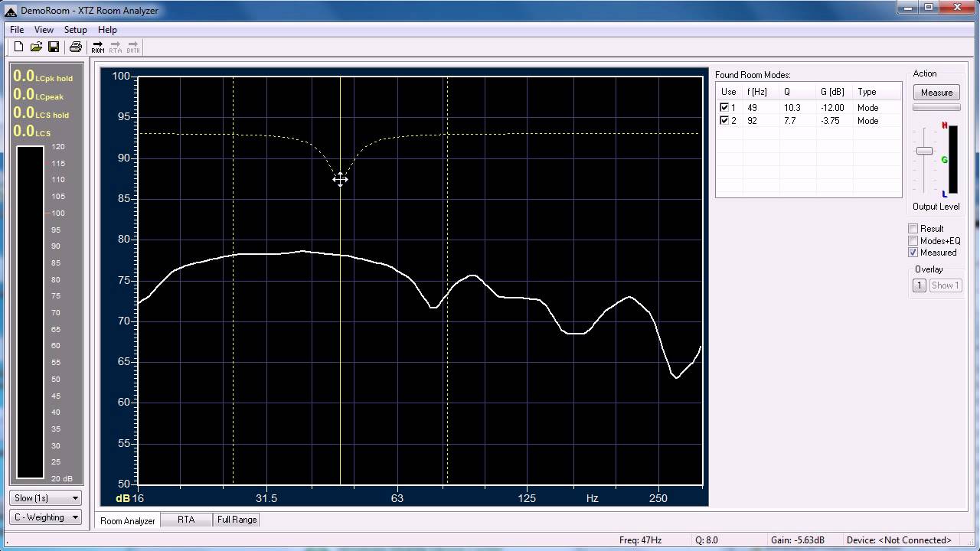Click the filter handle on the yellow marker line
The image size is (980, 551).
tap(340, 179)
